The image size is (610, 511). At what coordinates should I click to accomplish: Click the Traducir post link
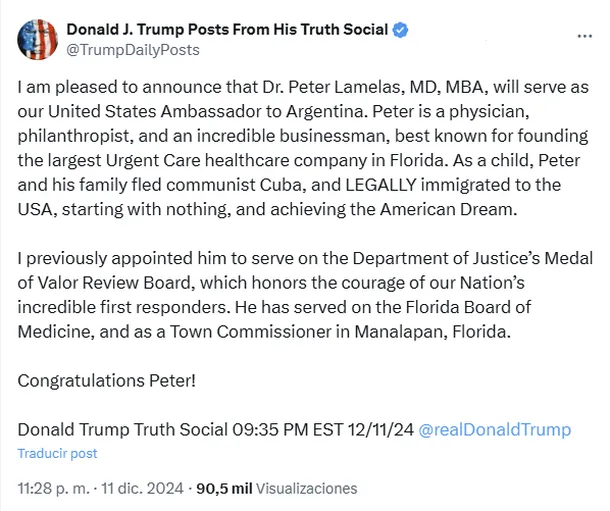click(57, 453)
